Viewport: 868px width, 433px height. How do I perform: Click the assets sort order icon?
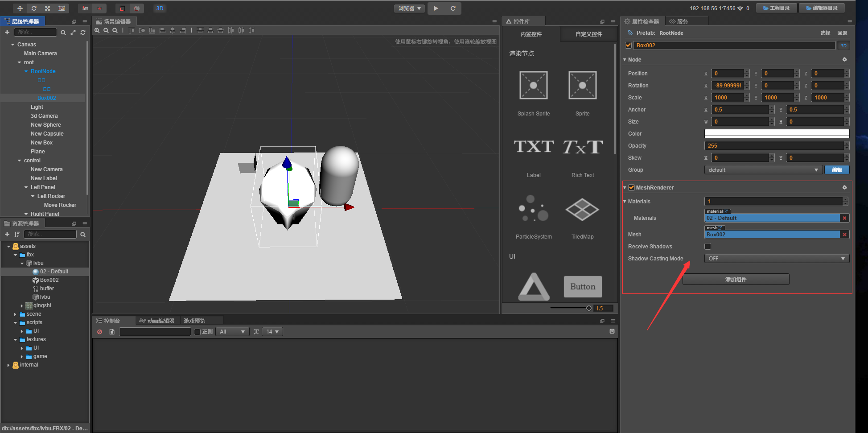click(x=17, y=234)
